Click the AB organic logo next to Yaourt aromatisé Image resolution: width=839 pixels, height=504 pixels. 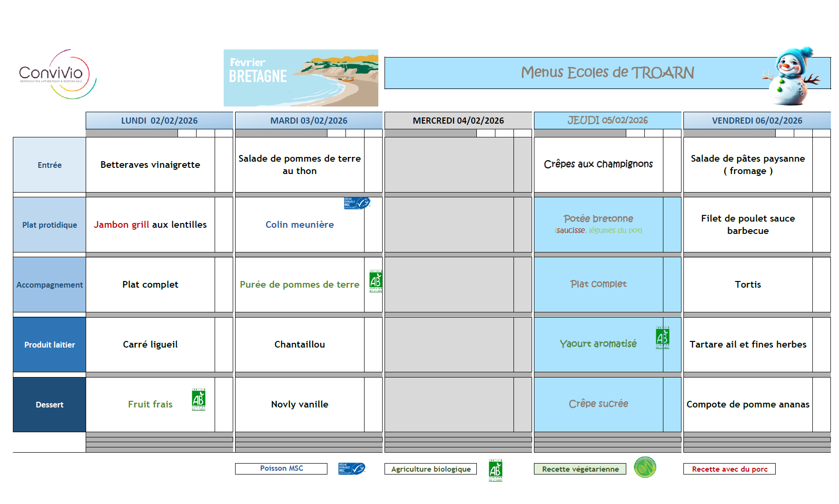pyautogui.click(x=662, y=338)
